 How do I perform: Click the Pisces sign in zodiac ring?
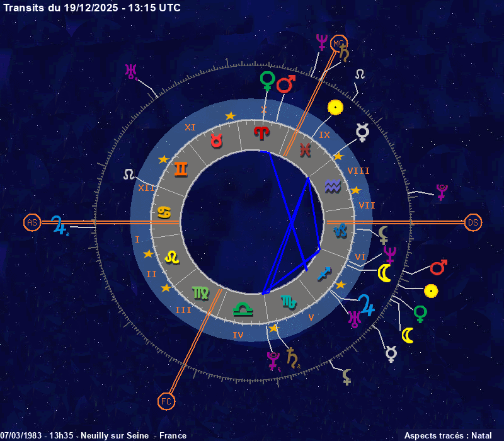pos(305,150)
